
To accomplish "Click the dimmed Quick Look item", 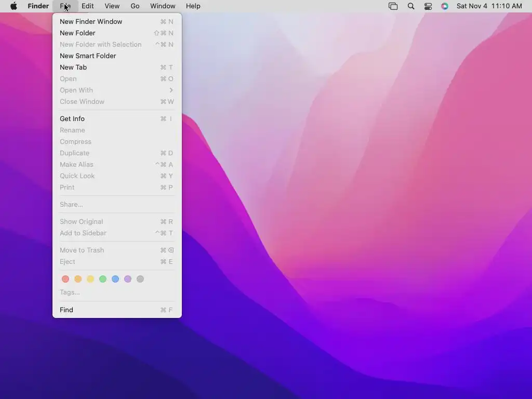I will (x=117, y=176).
